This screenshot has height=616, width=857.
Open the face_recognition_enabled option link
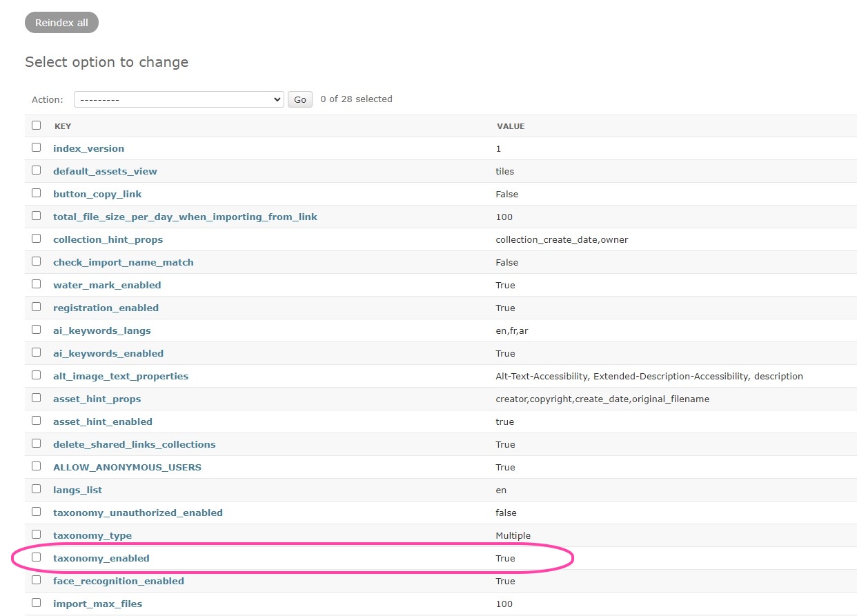pos(119,581)
